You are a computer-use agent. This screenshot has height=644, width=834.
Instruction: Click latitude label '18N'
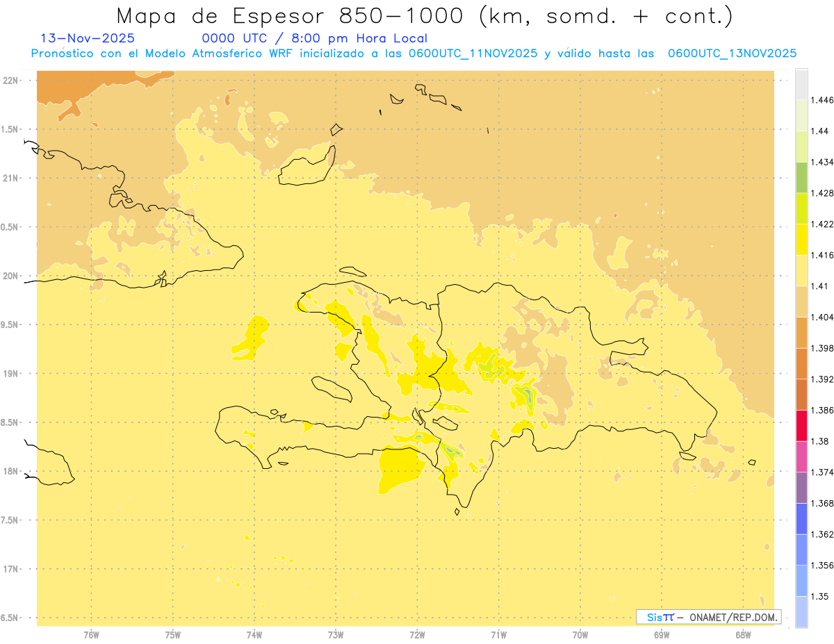[10, 472]
